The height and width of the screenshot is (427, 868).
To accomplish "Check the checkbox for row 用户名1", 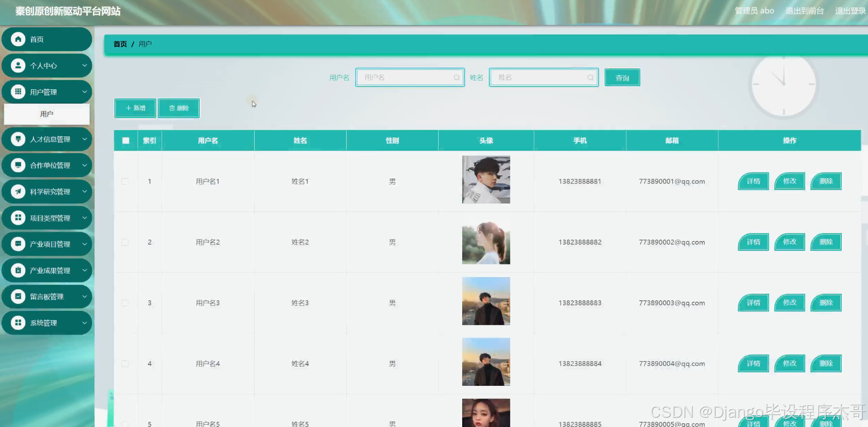I will 125,181.
